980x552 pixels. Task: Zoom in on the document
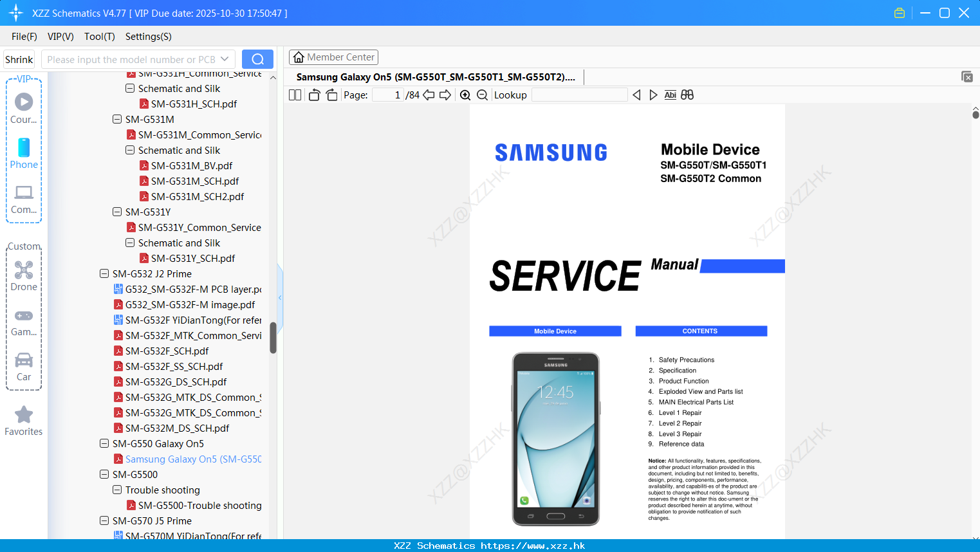pos(465,95)
